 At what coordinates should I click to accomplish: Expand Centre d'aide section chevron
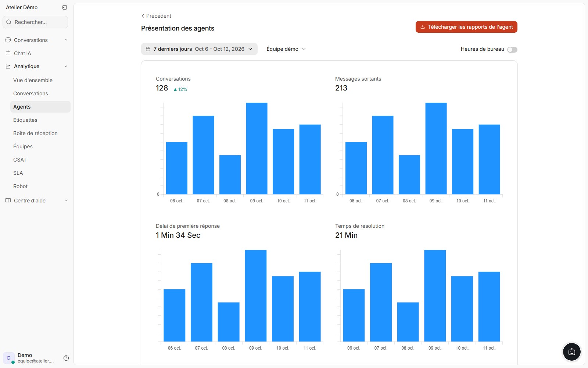pyautogui.click(x=66, y=200)
